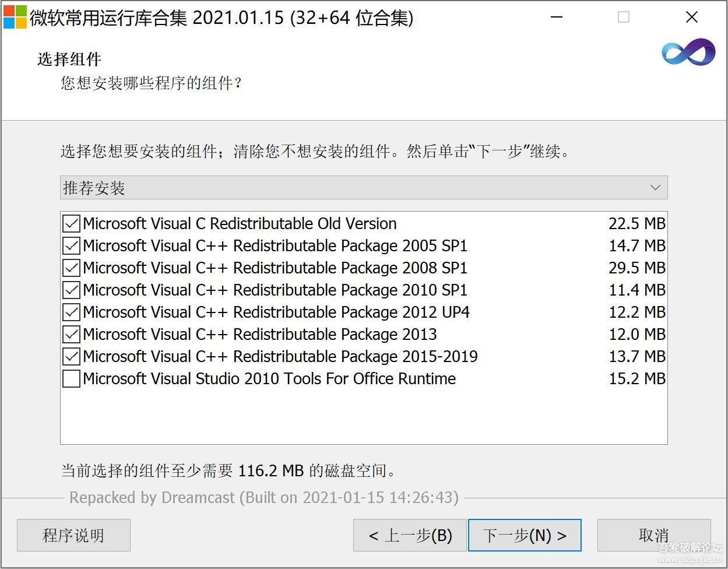Uncheck Visual C Redistributable Old Version
This screenshot has width=728, height=569.
click(71, 224)
